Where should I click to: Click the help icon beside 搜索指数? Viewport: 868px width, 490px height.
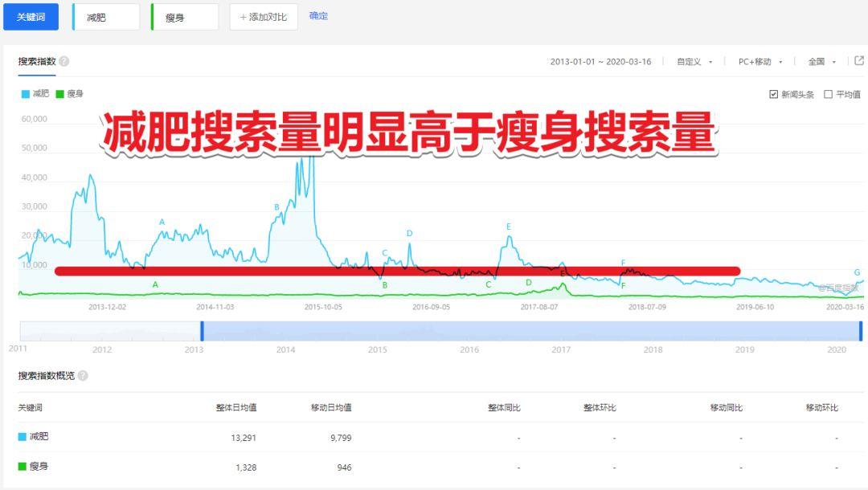[64, 61]
